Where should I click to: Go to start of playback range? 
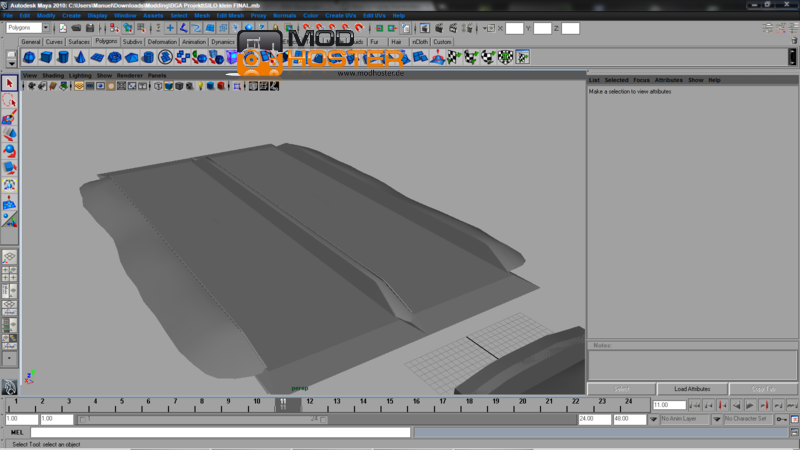tap(694, 405)
